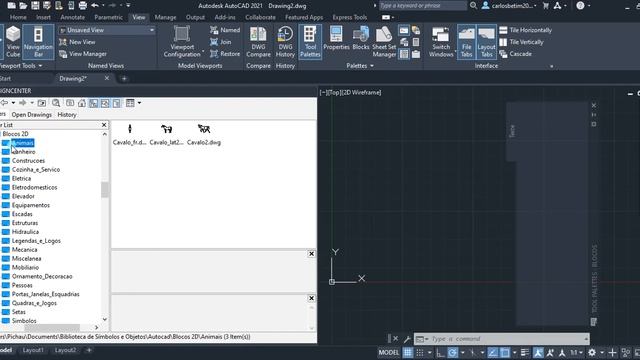
Task: Click the MODEL status bar button
Action: point(388,353)
